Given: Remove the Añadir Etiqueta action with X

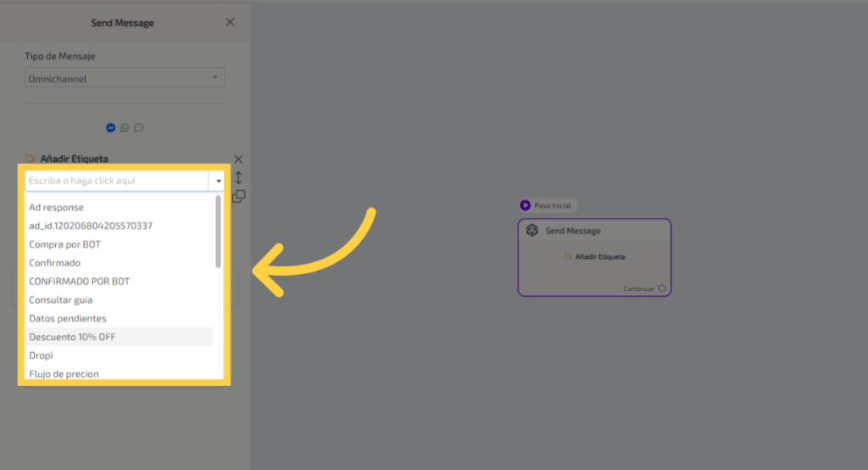Looking at the screenshot, I should pyautogui.click(x=238, y=159).
